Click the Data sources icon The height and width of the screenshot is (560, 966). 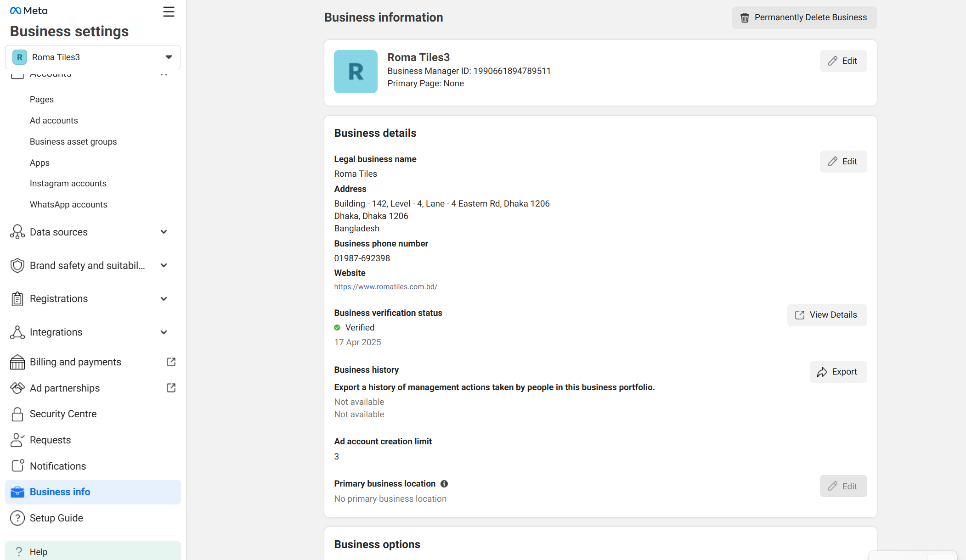click(x=17, y=232)
